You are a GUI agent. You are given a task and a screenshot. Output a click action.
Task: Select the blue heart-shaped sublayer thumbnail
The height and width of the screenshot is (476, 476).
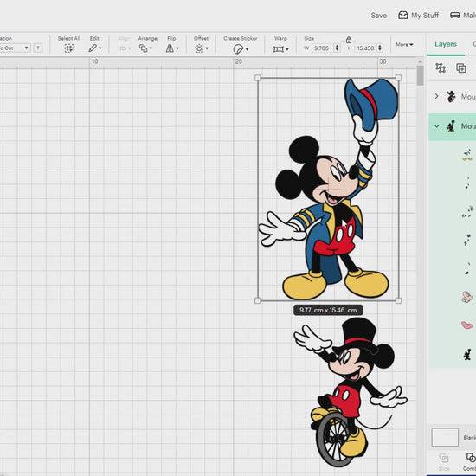point(467,240)
